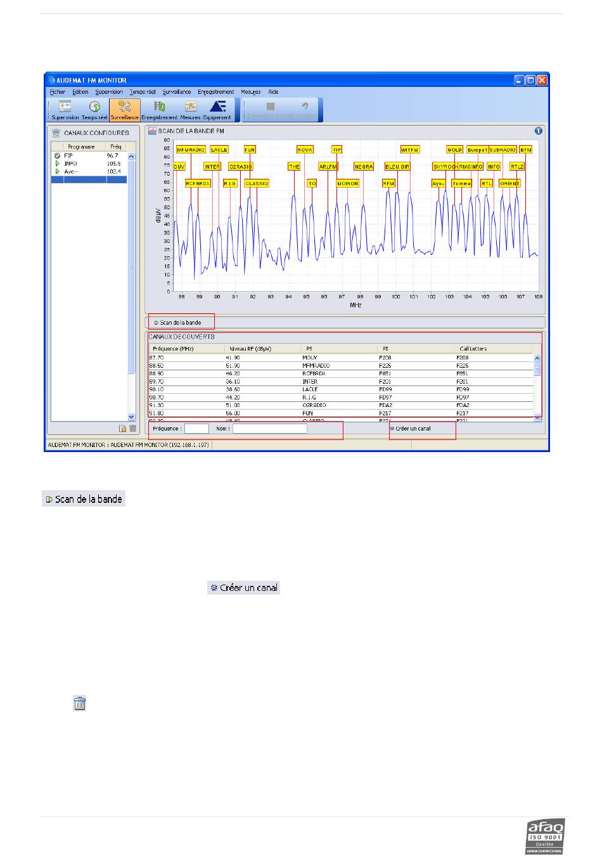Select the highlighted blue empty row in channel list
Image resolution: width=602 pixels, height=868 pixels.
(89, 180)
